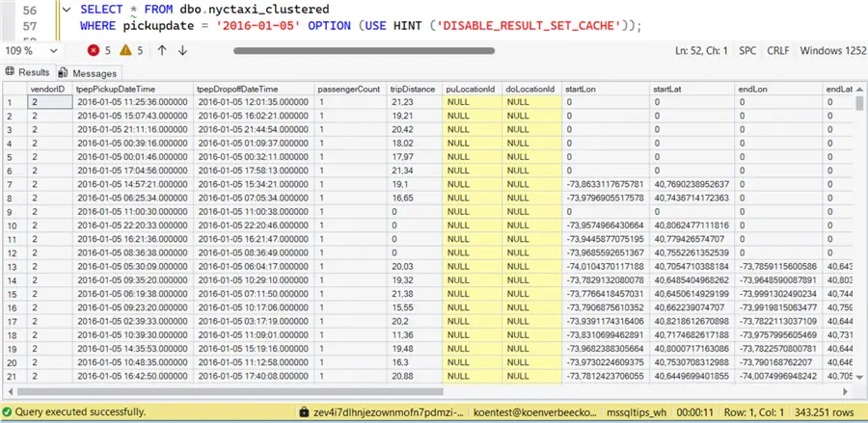Screen dimensions: 868x423
Task: Click the results vertical scroll down arrow
Action: tap(859, 377)
